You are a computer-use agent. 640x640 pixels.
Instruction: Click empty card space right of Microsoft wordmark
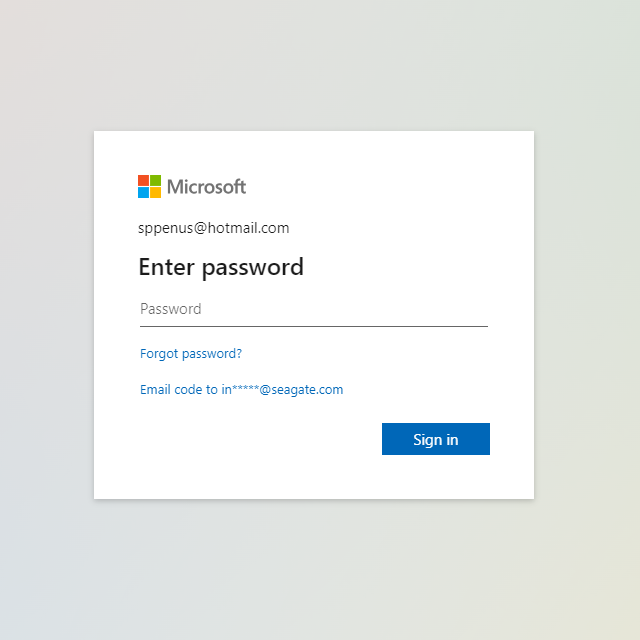(400, 187)
